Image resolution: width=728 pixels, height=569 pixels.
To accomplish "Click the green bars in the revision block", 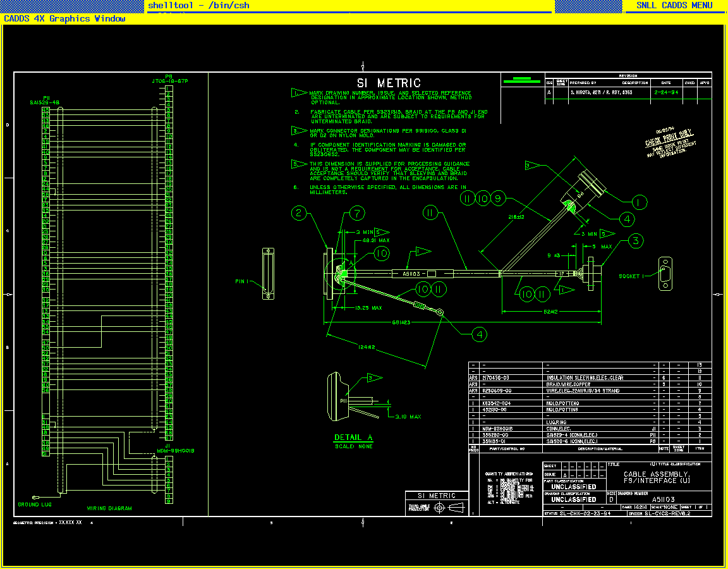I will (522, 80).
